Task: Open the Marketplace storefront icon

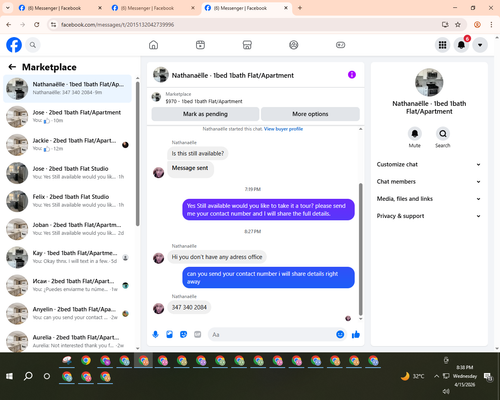Action: point(247,45)
